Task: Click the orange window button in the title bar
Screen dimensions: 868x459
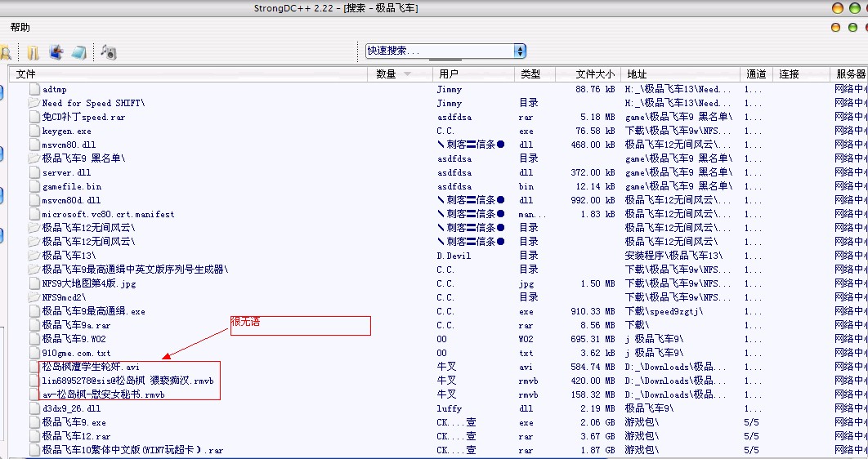Action: [x=838, y=8]
